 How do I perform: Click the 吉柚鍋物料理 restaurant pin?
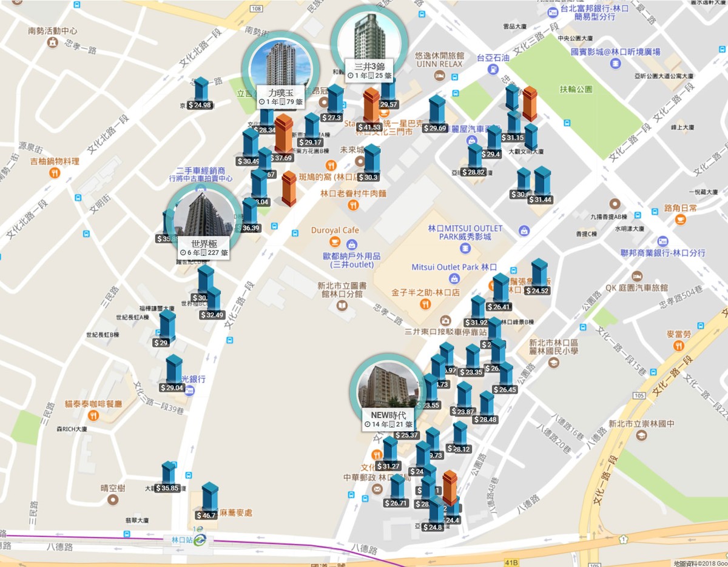[55, 172]
